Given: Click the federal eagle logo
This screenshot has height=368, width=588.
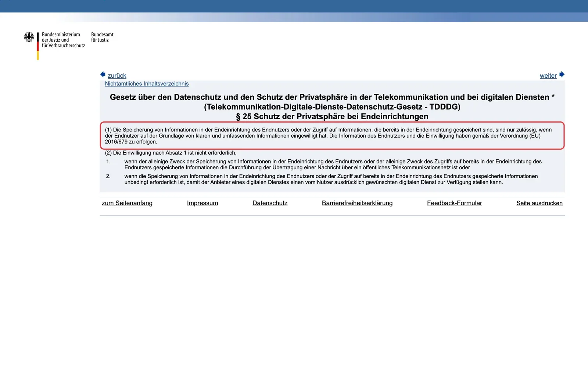Looking at the screenshot, I should tap(29, 37).
